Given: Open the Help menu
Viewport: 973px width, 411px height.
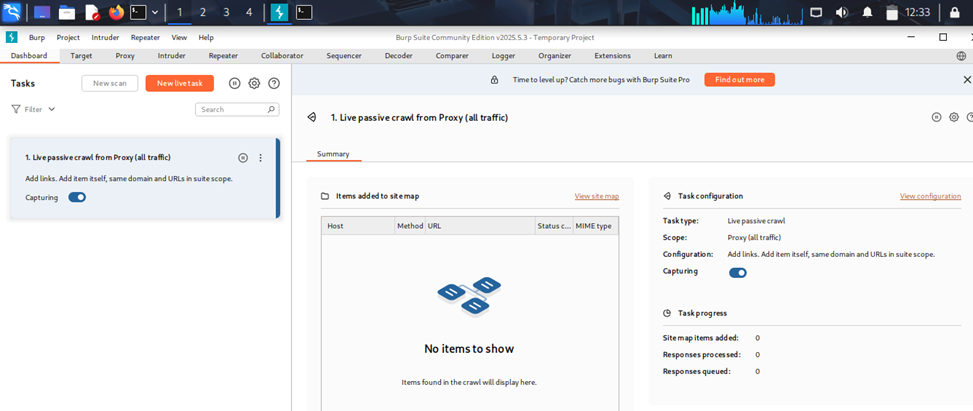Looking at the screenshot, I should (206, 37).
